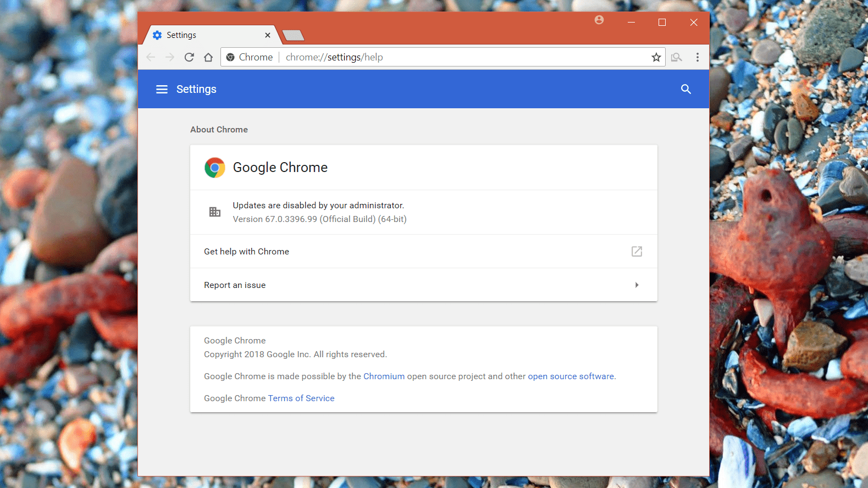Click the reload page icon
This screenshot has height=488, width=868.
click(x=189, y=57)
